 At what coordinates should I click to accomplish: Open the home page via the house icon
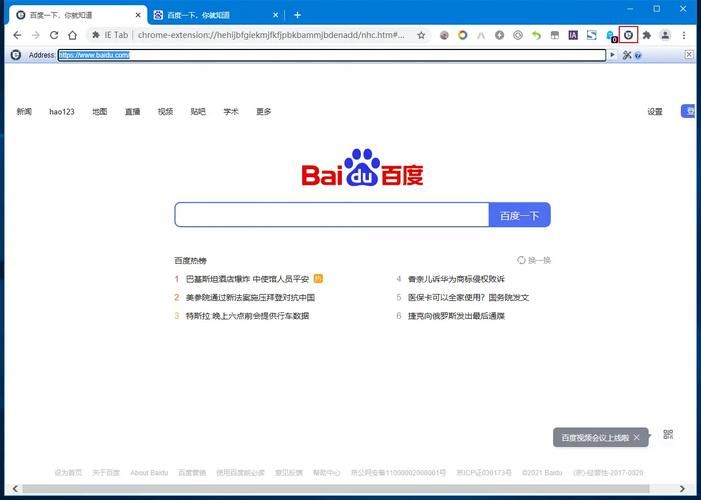(x=72, y=35)
